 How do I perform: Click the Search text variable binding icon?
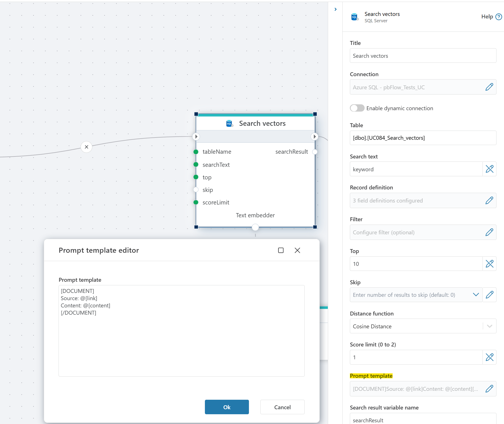[x=489, y=169]
